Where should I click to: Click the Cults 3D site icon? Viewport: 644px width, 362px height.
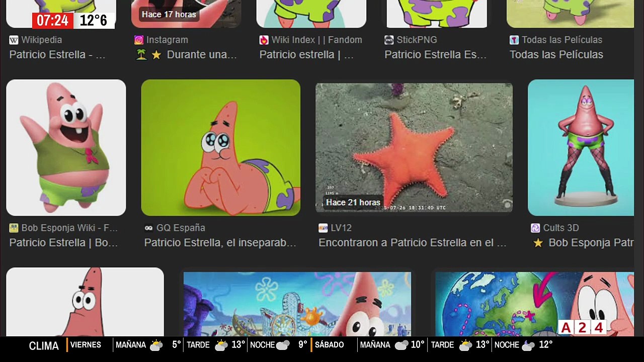(535, 228)
